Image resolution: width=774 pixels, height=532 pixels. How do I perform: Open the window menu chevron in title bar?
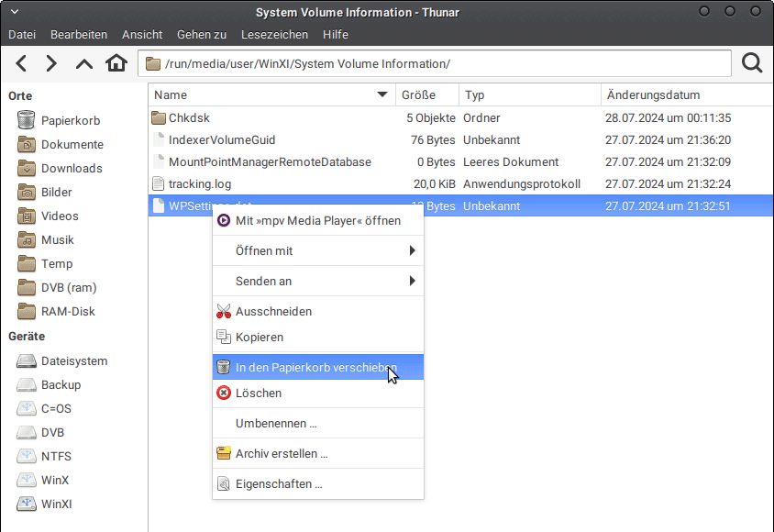point(15,11)
